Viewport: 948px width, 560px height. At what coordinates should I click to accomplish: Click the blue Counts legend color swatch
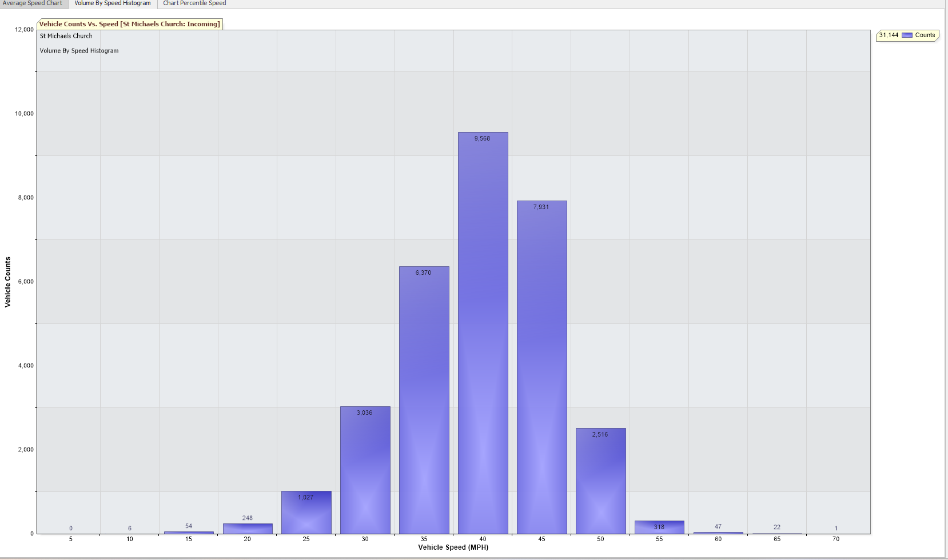(x=907, y=35)
